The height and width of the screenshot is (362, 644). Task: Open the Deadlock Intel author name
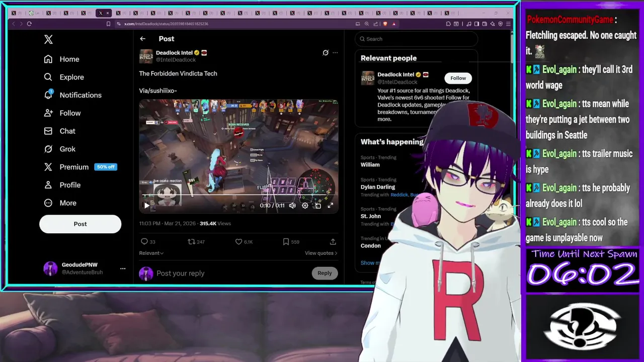[x=174, y=52]
